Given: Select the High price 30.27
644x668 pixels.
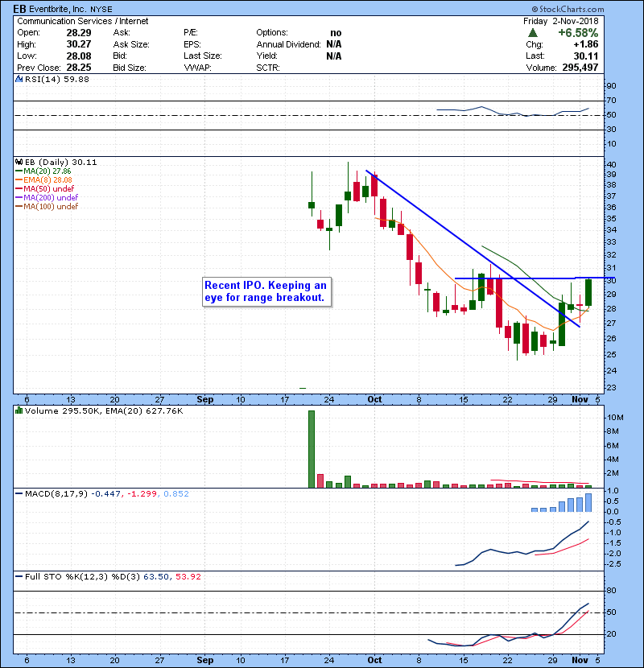Looking at the screenshot, I should 78,44.
